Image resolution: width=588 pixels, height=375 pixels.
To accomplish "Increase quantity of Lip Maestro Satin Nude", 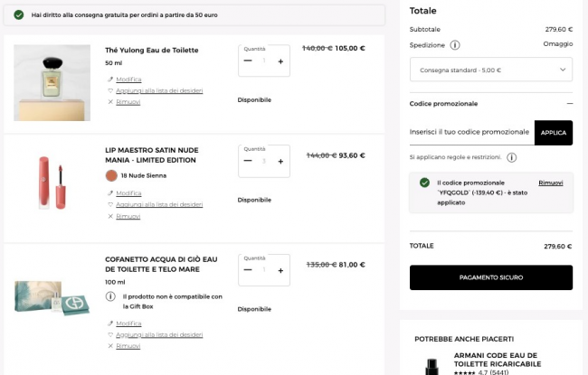I will tap(280, 161).
